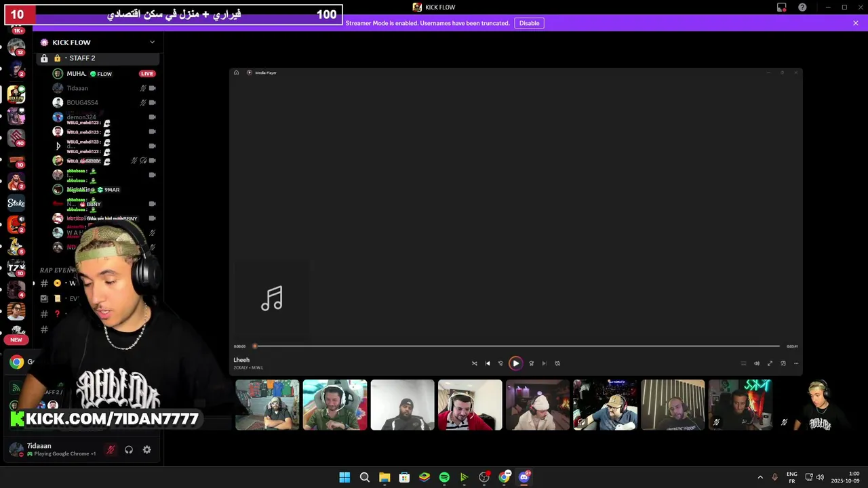Click muted mic icon on BOUG4SS4 row
This screenshot has width=868, height=488.
pos(143,103)
